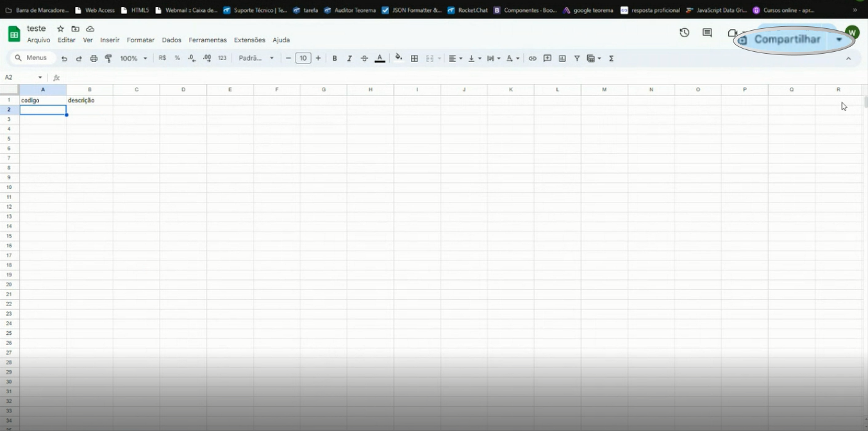Open the text rotation dropdown
Screen dimensions: 868x431
click(513, 58)
